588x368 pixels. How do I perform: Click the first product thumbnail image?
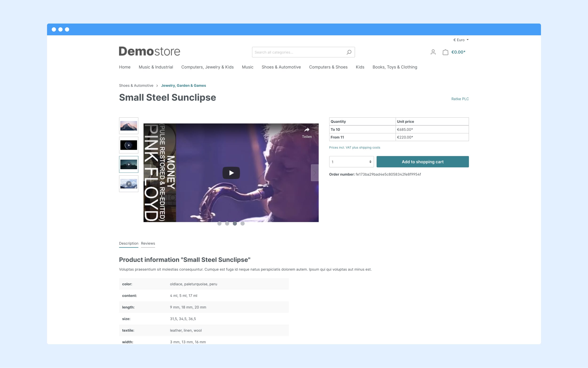(x=128, y=125)
